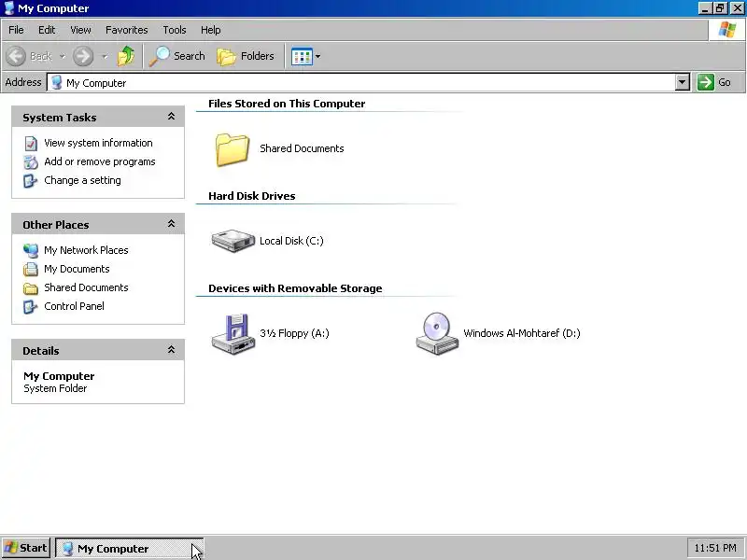Select the large Shared Documents folder icon
747x560 pixels.
(232, 149)
